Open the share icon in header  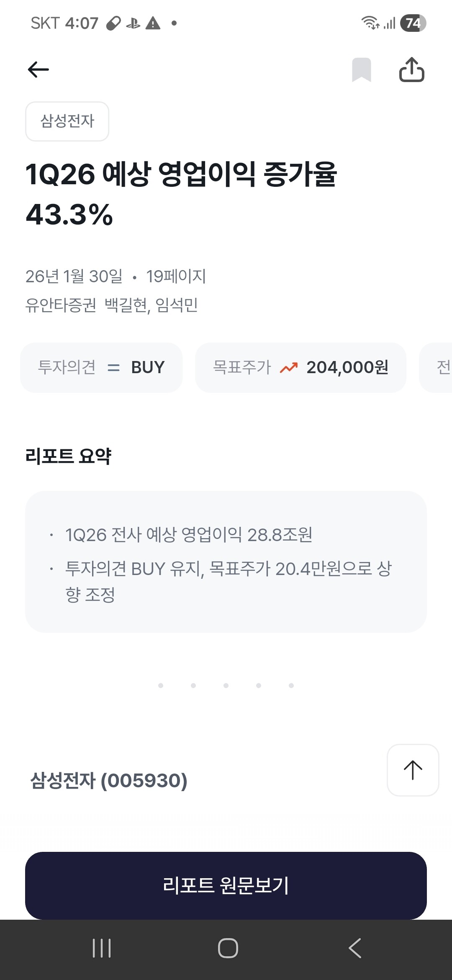(x=411, y=70)
